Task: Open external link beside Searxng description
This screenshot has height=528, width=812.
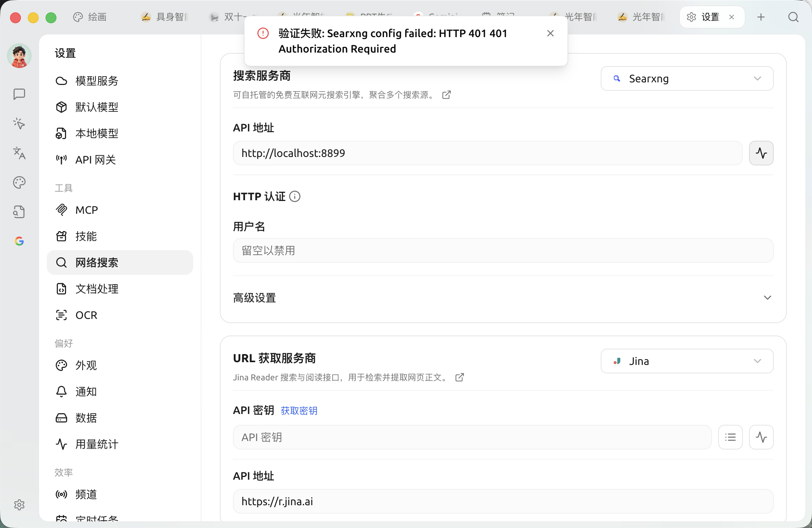Action: tap(447, 95)
